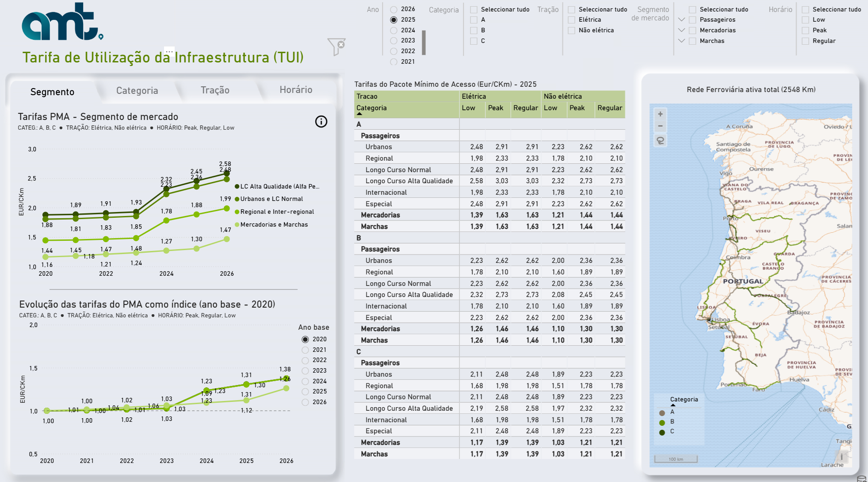Check category A checkbox
The height and width of the screenshot is (482, 868).
coord(474,20)
